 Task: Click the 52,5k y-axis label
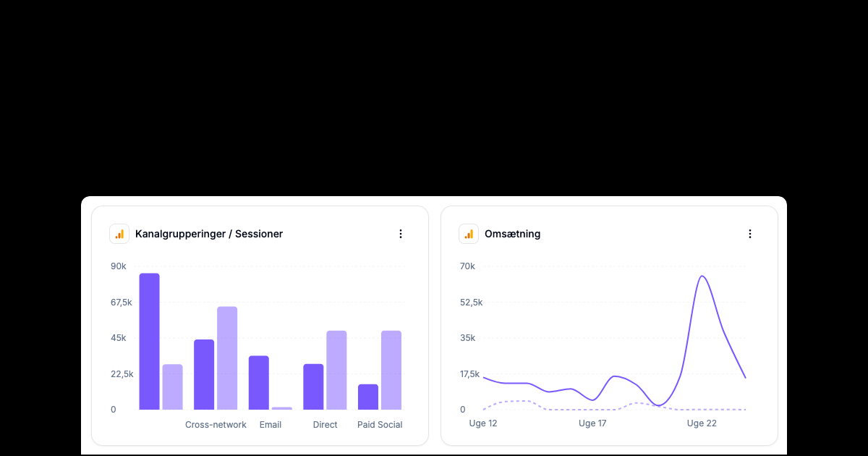click(x=471, y=302)
